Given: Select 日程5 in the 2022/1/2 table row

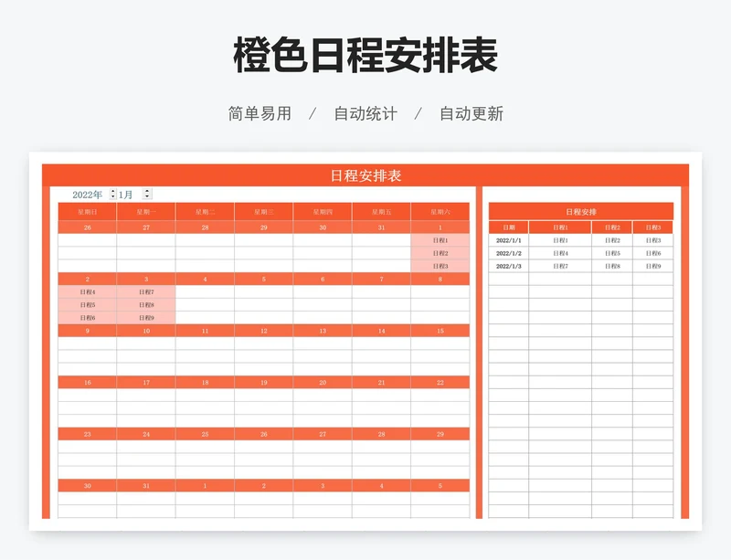Looking at the screenshot, I should click(x=612, y=253).
